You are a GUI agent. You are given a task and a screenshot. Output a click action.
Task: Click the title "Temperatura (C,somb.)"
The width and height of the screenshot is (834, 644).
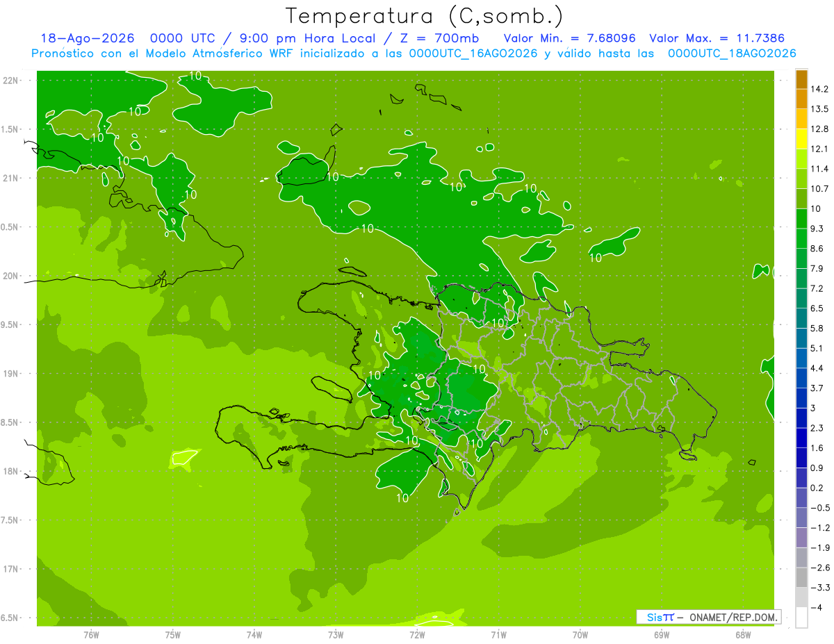tap(425, 16)
